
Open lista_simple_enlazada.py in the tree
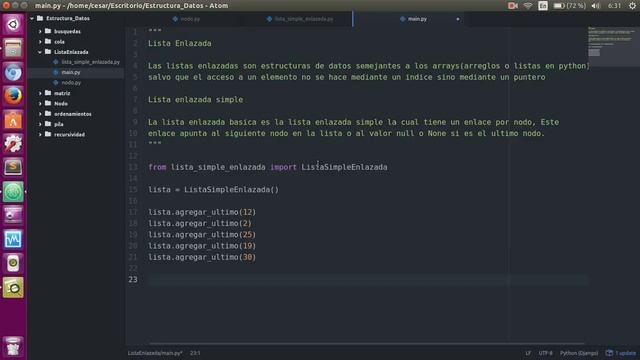[91, 62]
